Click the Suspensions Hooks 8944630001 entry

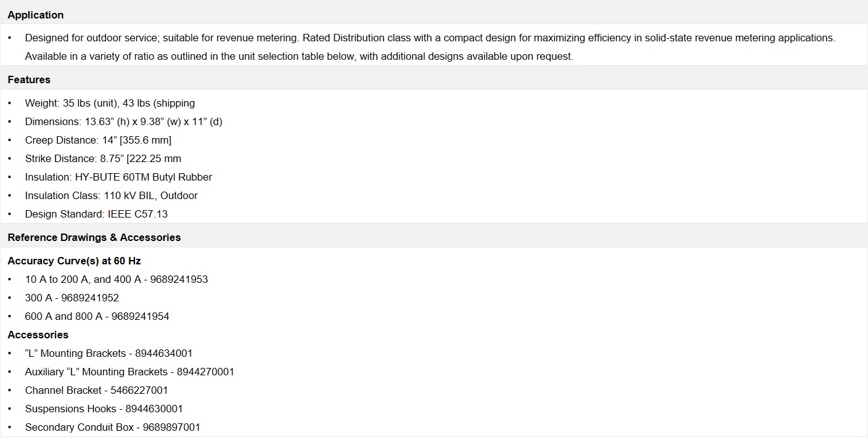tap(104, 409)
